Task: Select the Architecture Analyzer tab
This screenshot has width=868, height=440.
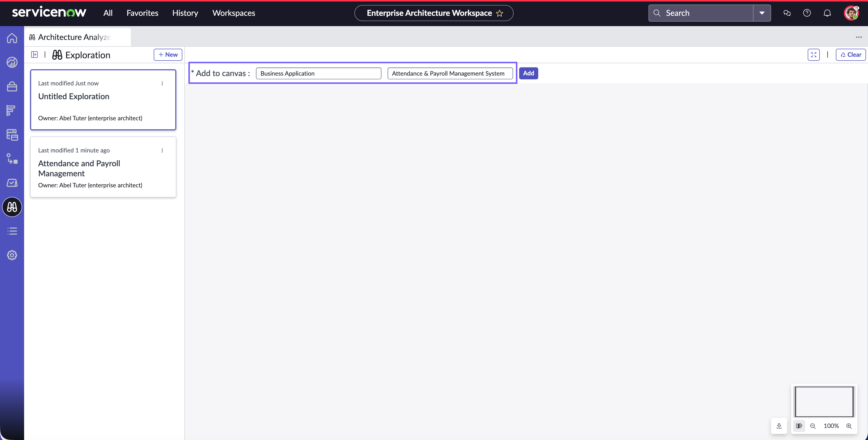Action: [78, 37]
